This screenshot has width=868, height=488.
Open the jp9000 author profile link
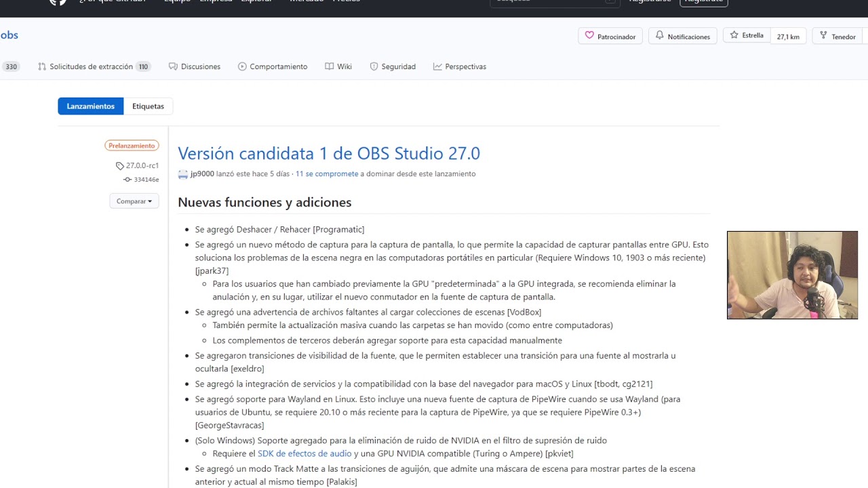pos(202,174)
